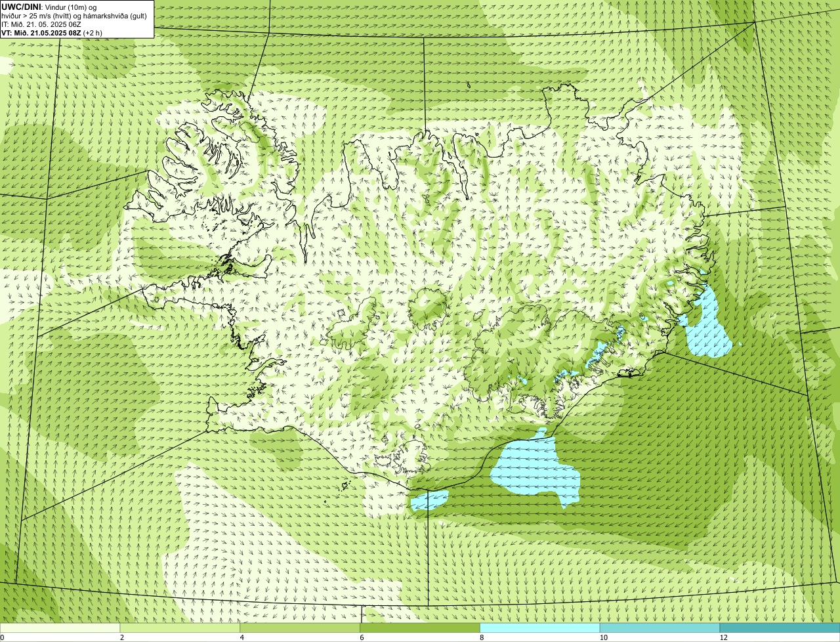
Task: Click the colour bar label '2'
Action: click(121, 637)
